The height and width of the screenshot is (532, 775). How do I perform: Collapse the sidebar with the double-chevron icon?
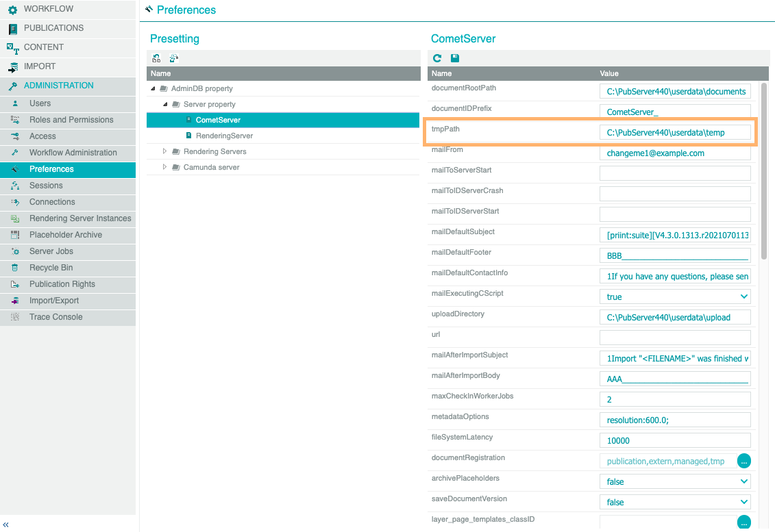[6, 524]
